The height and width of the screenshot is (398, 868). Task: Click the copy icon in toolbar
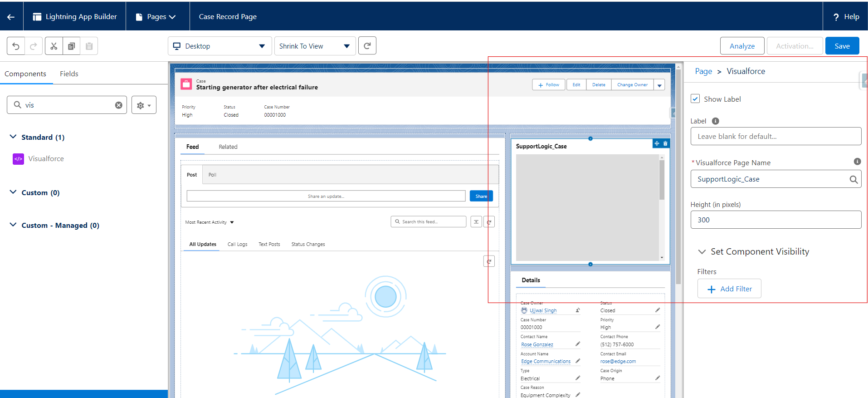(x=71, y=46)
